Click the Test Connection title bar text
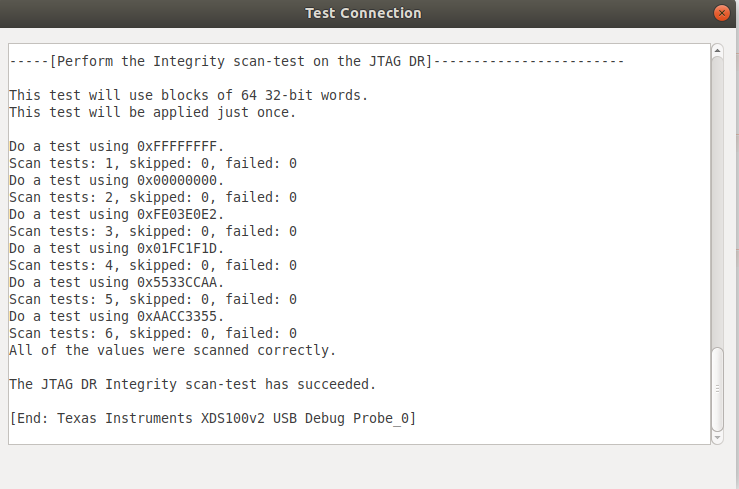The image size is (739, 489). pyautogui.click(x=363, y=13)
